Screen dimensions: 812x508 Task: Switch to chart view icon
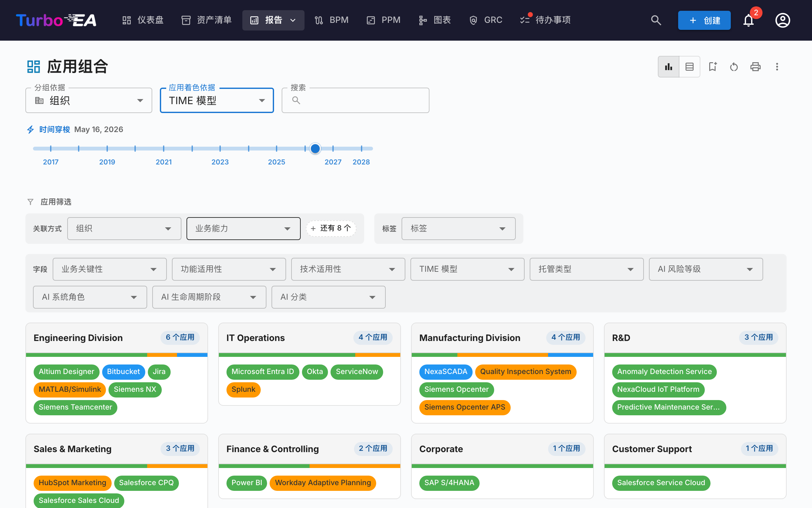[x=668, y=67]
